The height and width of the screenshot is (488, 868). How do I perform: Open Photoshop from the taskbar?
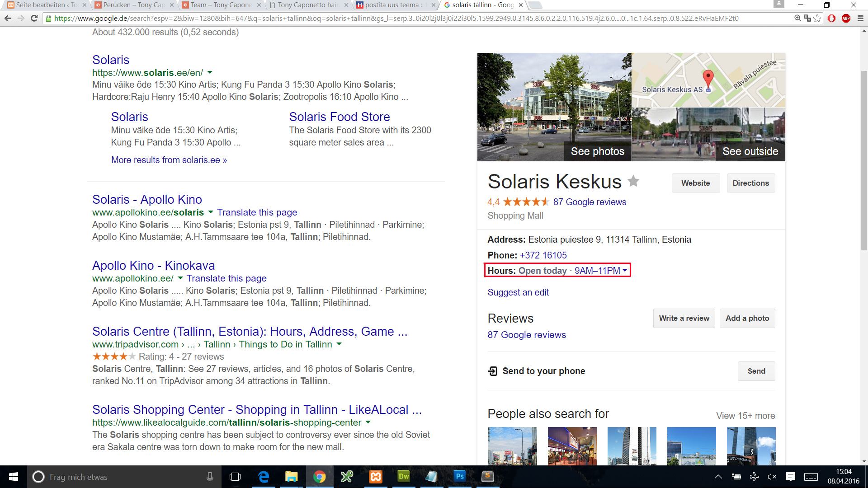pos(460,477)
